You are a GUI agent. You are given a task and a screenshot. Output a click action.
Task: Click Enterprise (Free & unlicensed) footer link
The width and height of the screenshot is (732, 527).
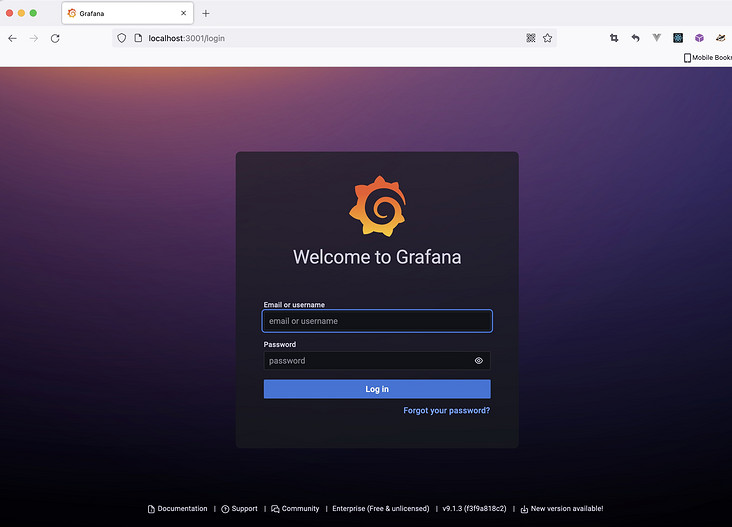point(380,509)
